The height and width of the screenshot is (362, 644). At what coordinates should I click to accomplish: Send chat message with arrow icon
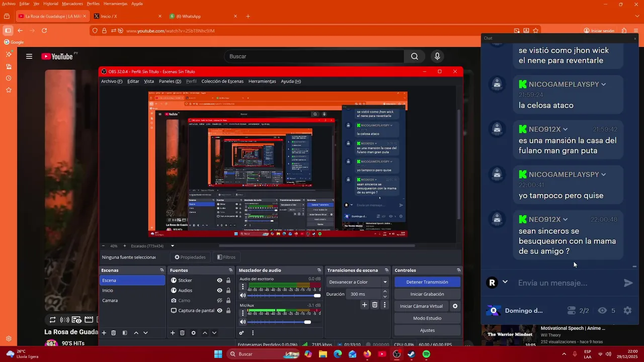tap(628, 283)
